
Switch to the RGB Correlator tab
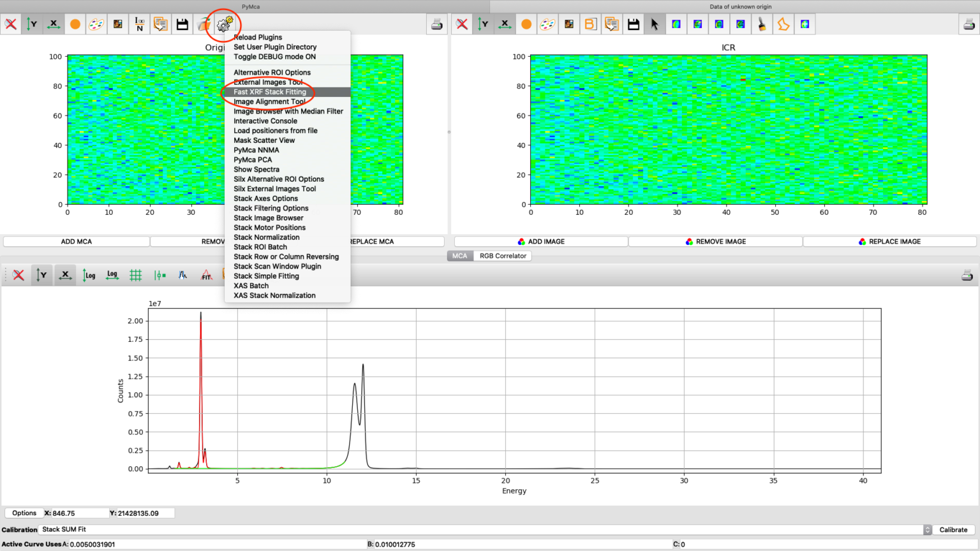pyautogui.click(x=502, y=256)
